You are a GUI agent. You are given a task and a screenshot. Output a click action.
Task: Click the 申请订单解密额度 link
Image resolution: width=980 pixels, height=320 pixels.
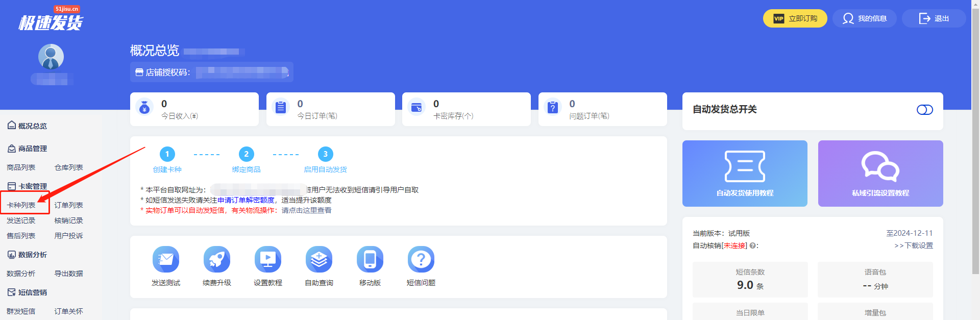click(x=246, y=200)
